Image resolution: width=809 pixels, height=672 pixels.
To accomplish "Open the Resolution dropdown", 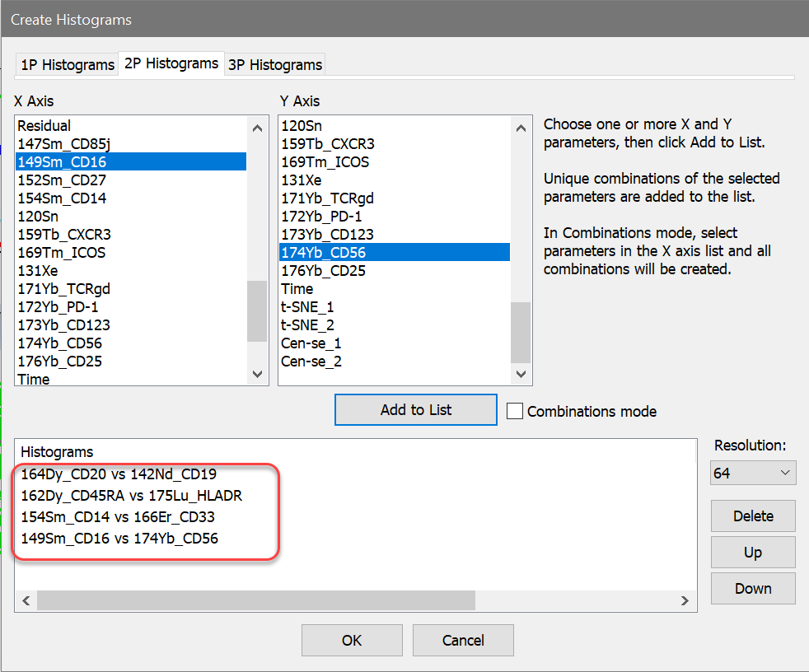I will [752, 473].
